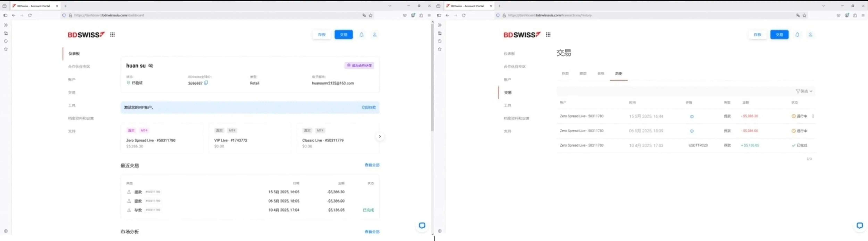Screen dimensions: 868x241
Task: Toggle balance visibility next to huan su
Action: tap(151, 66)
